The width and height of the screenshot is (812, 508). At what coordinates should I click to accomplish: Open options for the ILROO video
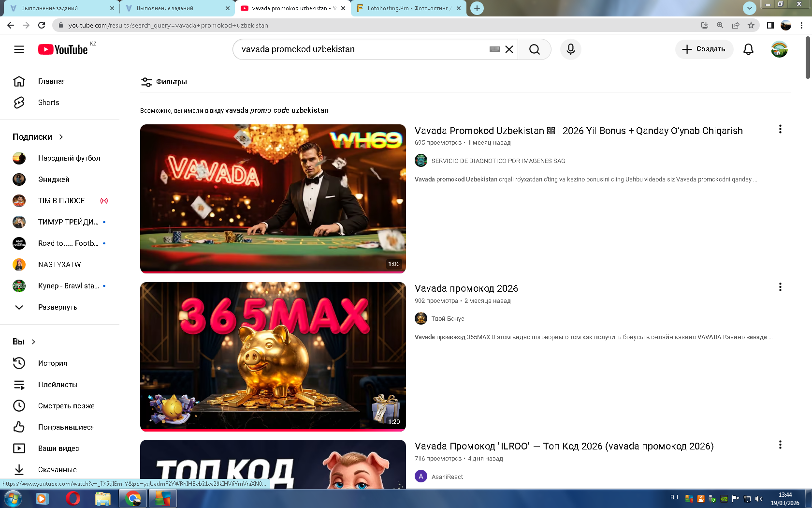780,445
